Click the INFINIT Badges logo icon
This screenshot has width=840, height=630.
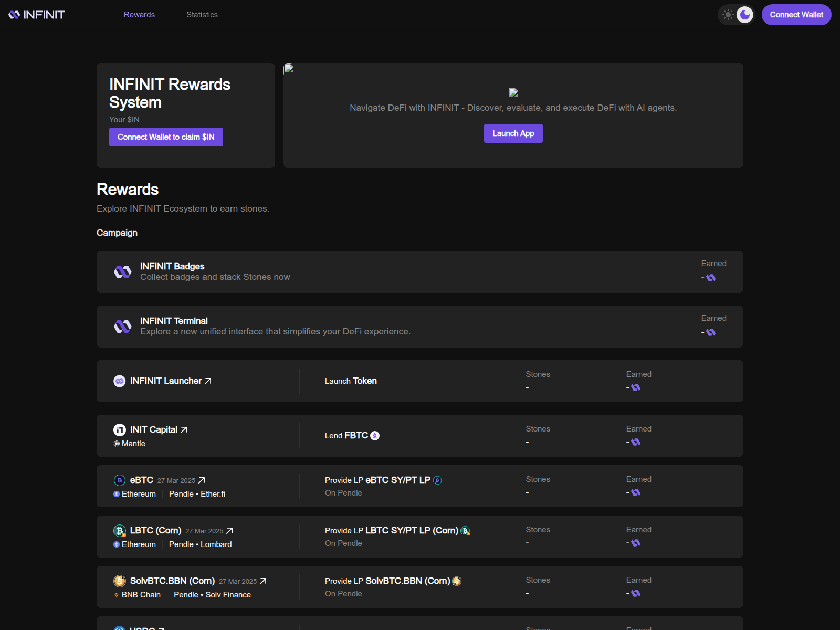[123, 272]
